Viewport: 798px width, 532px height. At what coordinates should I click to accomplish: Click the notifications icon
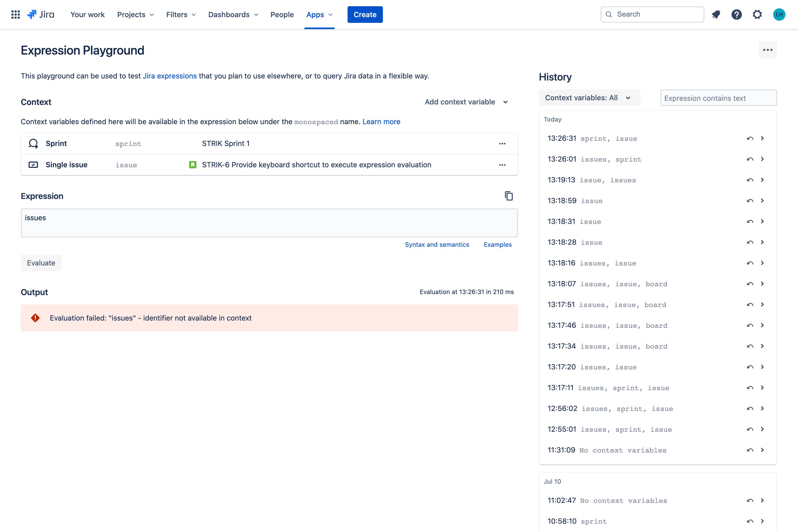(716, 15)
